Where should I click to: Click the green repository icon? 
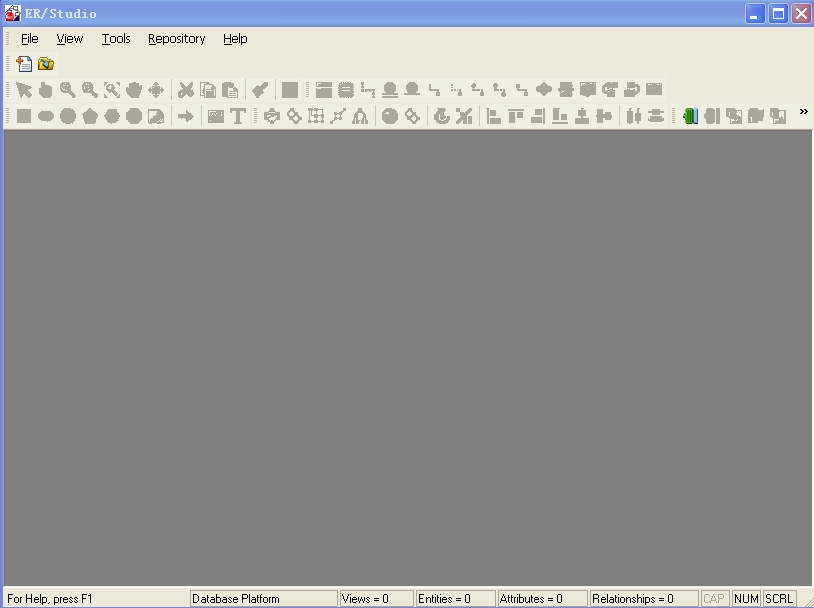(x=690, y=116)
